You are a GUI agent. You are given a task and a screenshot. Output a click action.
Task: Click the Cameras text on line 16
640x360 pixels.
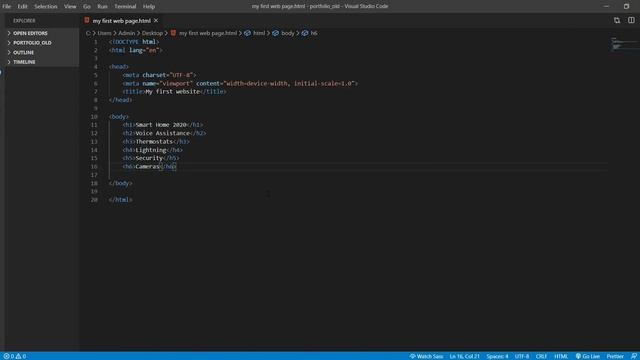click(147, 167)
